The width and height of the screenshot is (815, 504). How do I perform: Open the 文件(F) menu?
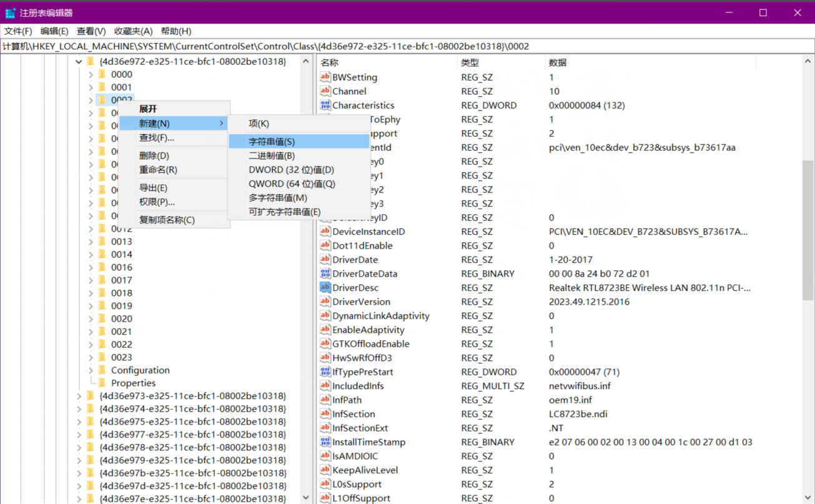(x=18, y=31)
